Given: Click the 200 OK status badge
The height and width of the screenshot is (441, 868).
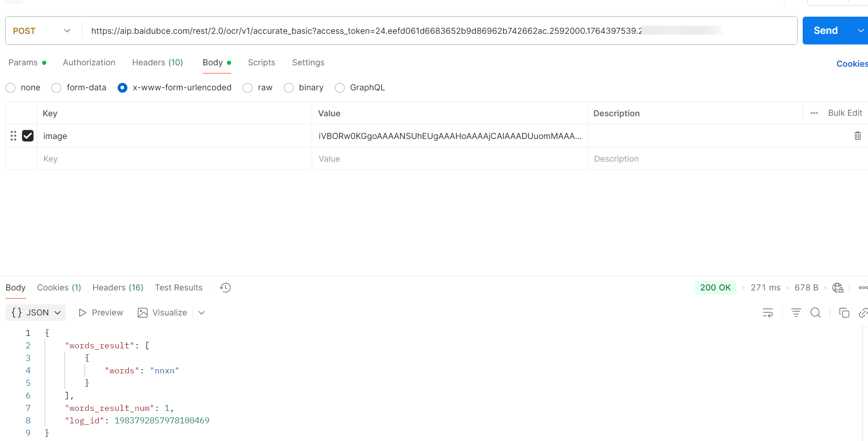Looking at the screenshot, I should 715,288.
